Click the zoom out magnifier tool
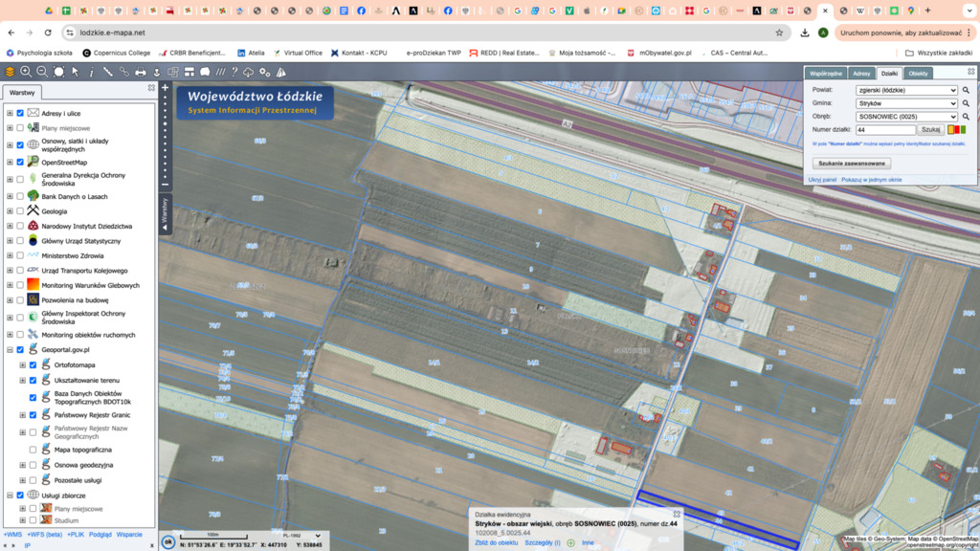The width and height of the screenshot is (980, 551). 42,72
